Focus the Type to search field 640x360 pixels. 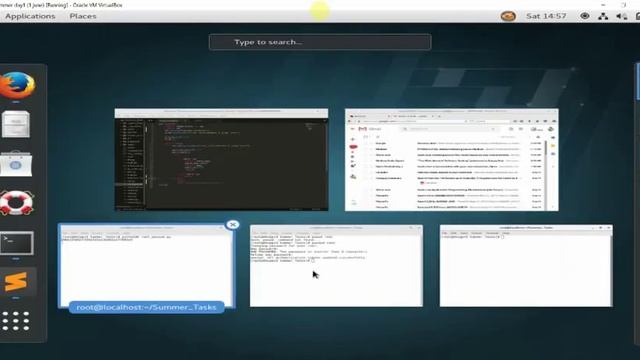point(320,42)
